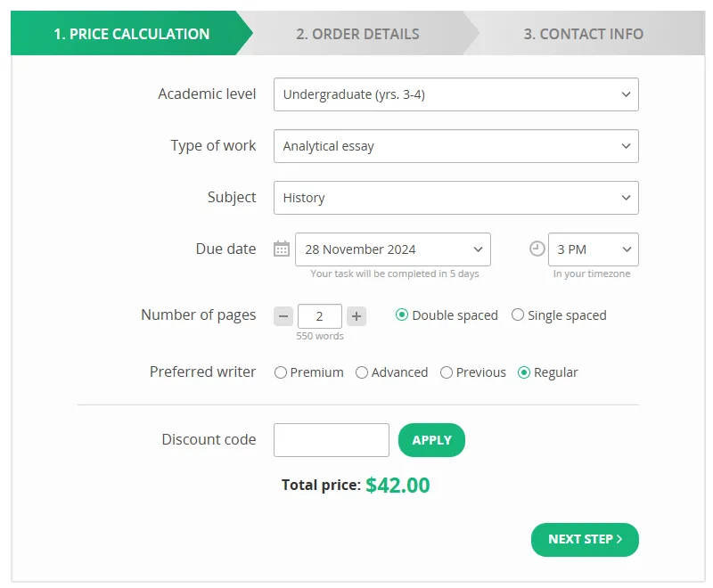Open the due date dropdown 28 November 2024

point(393,249)
